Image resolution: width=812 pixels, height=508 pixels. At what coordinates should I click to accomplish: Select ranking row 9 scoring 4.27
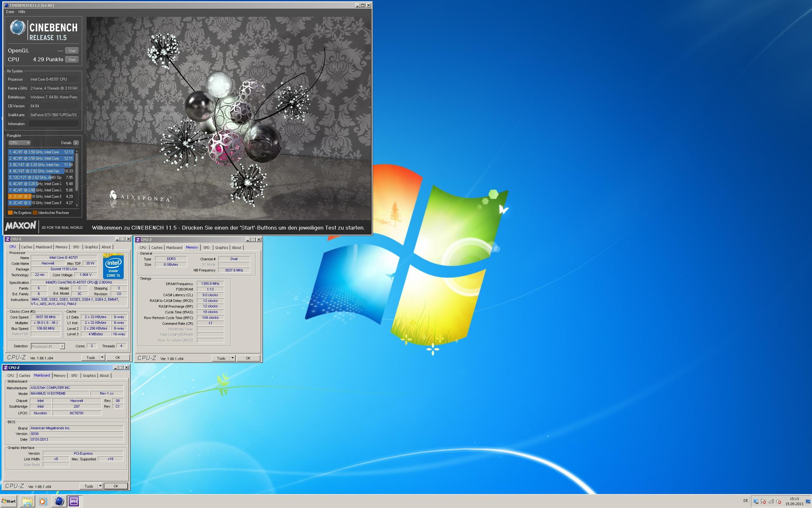click(x=41, y=203)
